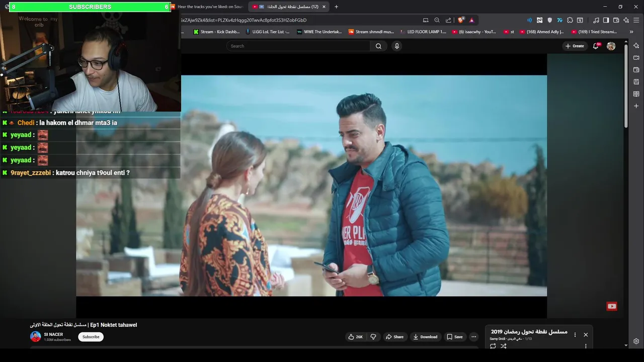
Task: Open the Brave hamburger main menu
Action: (x=636, y=20)
